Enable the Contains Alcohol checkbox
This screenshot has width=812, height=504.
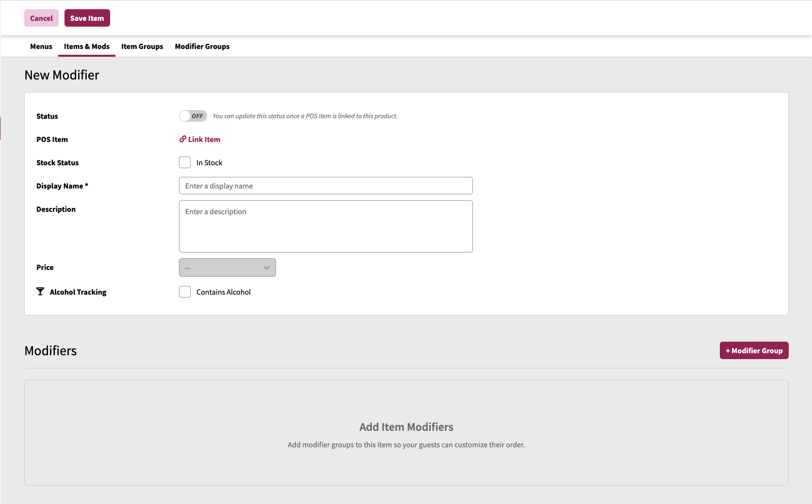[185, 292]
